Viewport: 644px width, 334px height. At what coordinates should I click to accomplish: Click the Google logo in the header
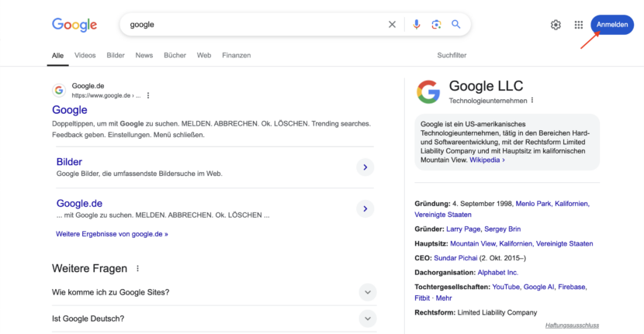(74, 25)
